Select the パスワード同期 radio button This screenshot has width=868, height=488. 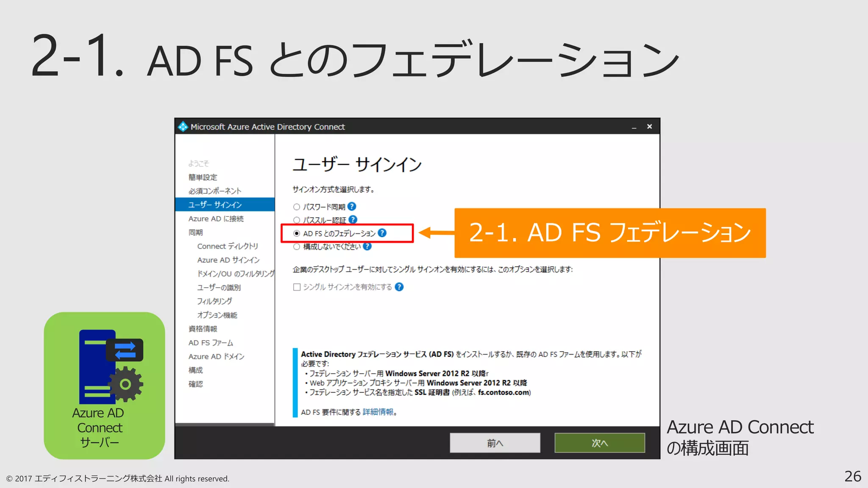coord(297,207)
